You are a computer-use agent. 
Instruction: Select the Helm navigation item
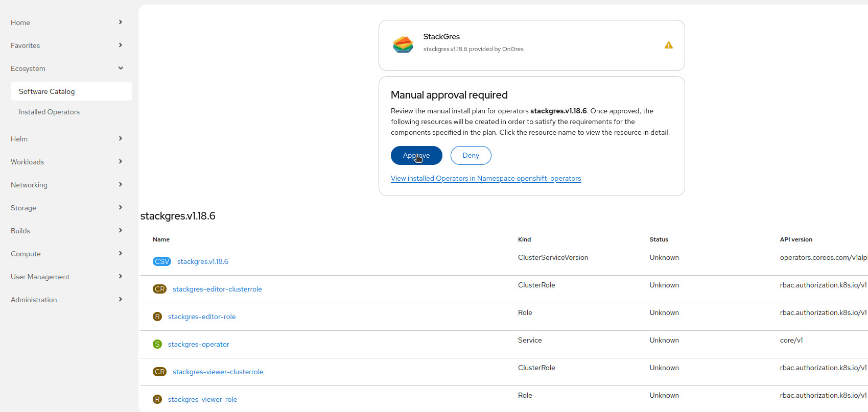(x=19, y=139)
